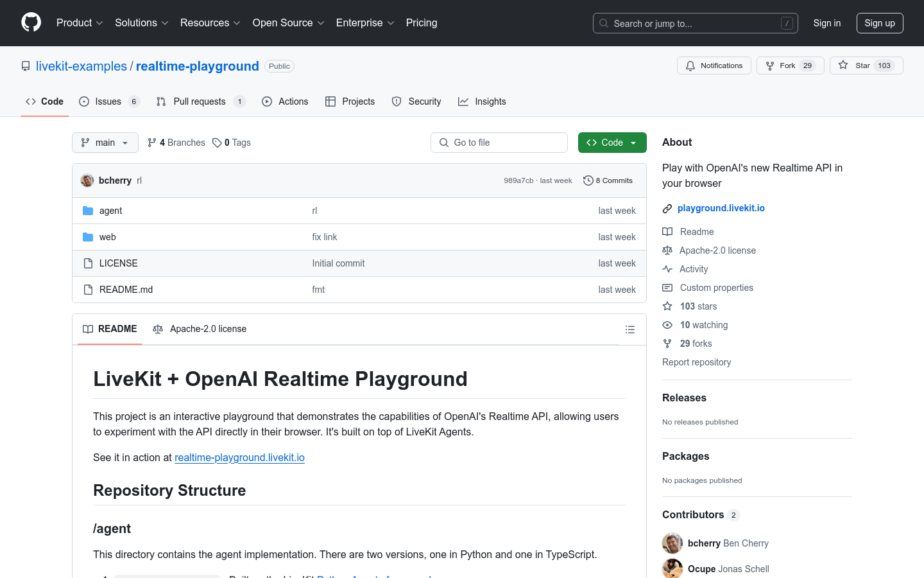Open contributor Ocupe Jonas Schell
Screen dimensions: 924x578
point(728,569)
